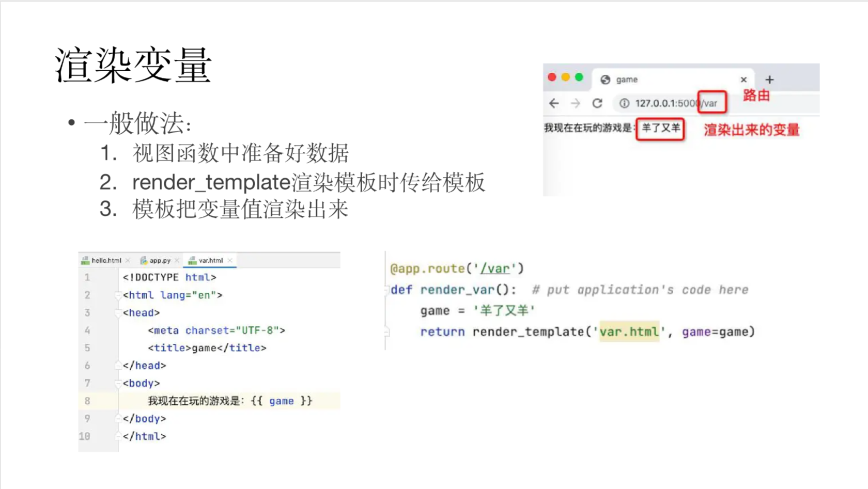Reload the page with the refresh icon
The image size is (868, 489).
[x=597, y=103]
